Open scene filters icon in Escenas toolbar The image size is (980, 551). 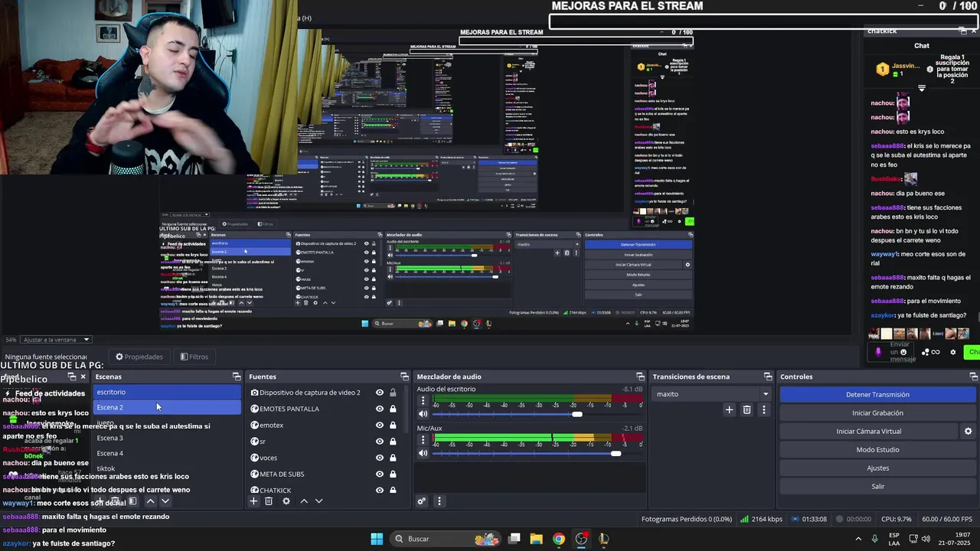pos(132,501)
